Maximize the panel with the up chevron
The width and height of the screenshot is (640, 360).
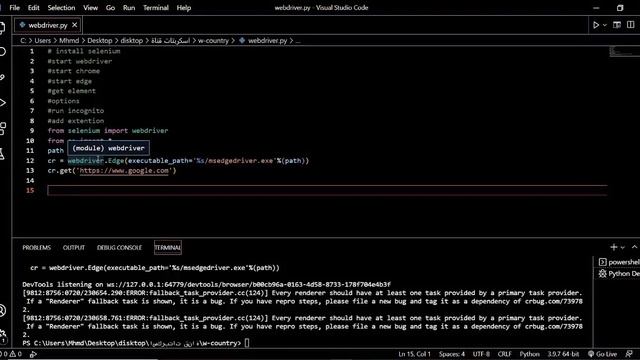(x=634, y=247)
